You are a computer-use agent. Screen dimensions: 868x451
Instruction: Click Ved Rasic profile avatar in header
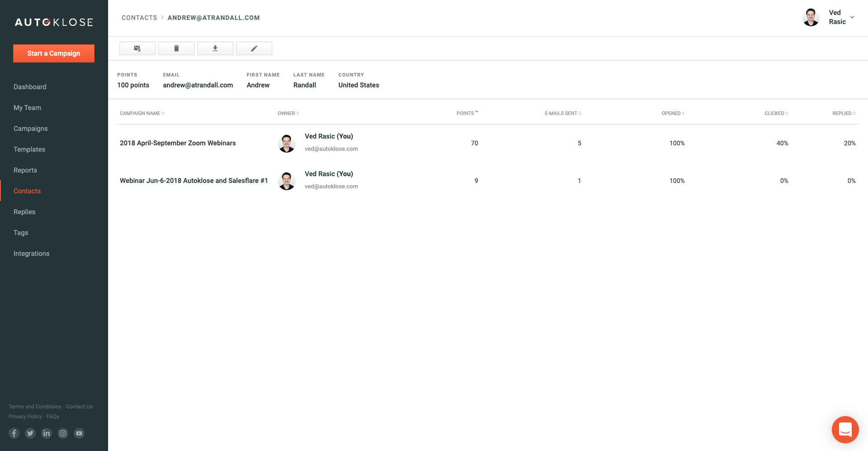811,17
